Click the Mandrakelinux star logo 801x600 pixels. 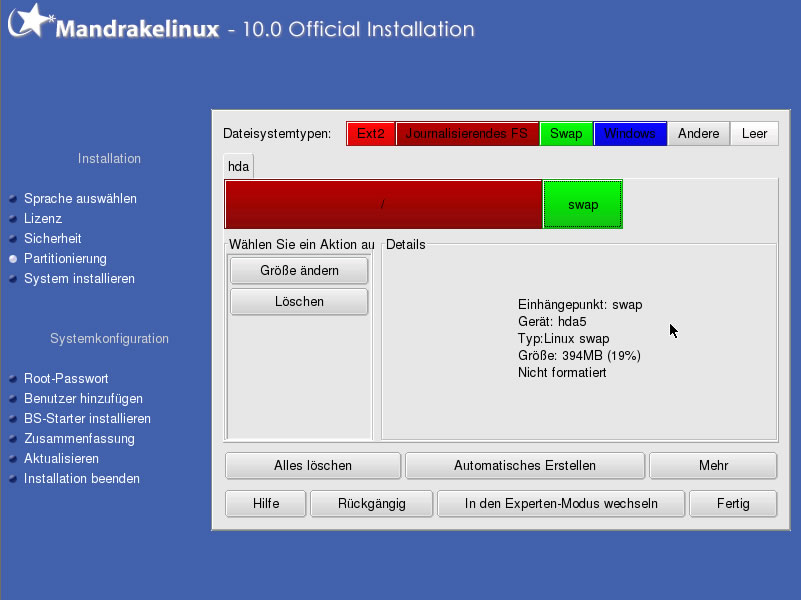tap(30, 21)
